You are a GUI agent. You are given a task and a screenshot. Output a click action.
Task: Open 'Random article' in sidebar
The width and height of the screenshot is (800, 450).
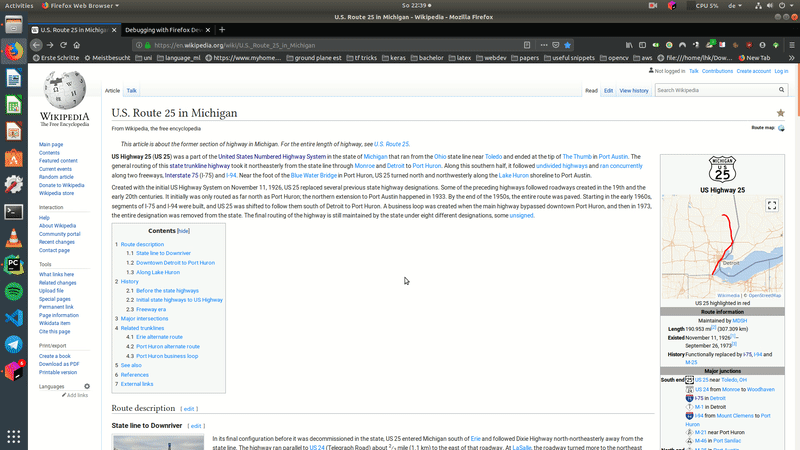[x=56, y=177]
